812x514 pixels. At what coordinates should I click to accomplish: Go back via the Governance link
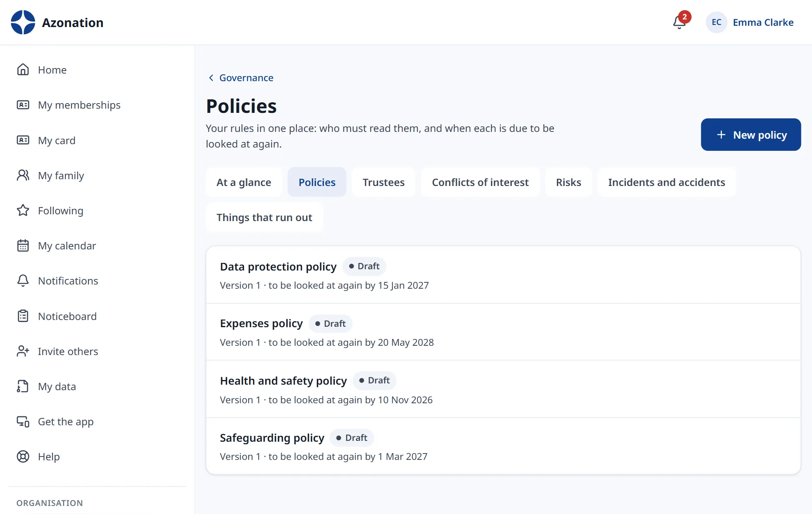pyautogui.click(x=246, y=78)
